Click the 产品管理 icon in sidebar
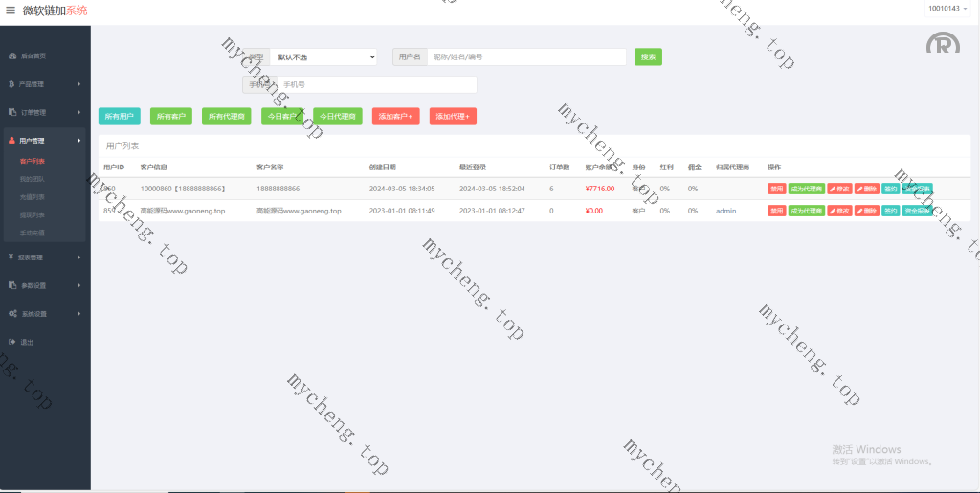 click(x=12, y=84)
